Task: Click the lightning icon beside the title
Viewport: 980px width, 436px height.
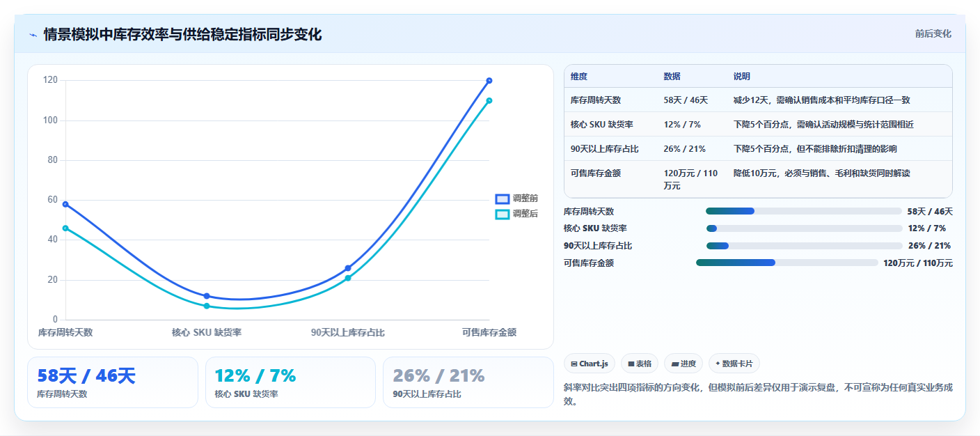Action: (x=33, y=35)
